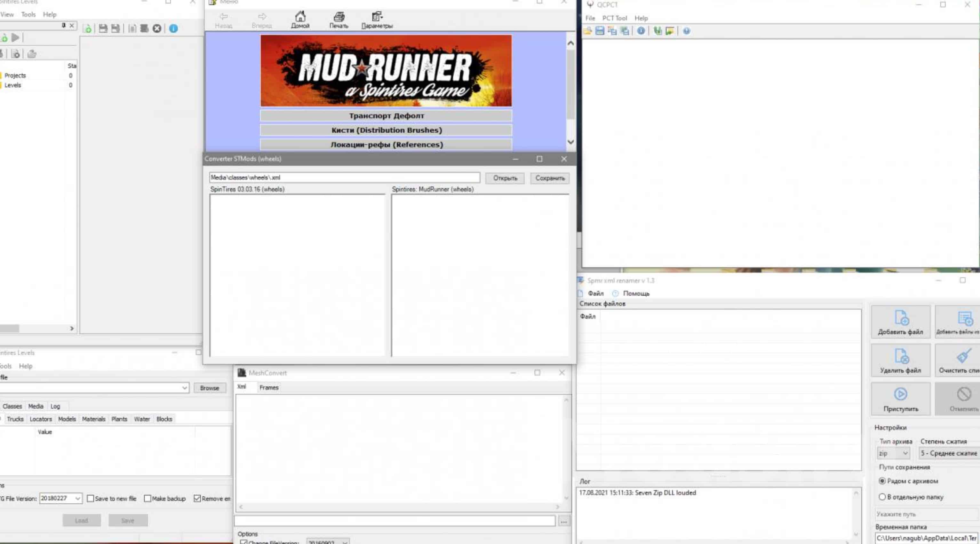Screen dimensions: 980x544
Task: Click the save floppy icon in QCPCT toolbar
Action: pyautogui.click(x=600, y=31)
